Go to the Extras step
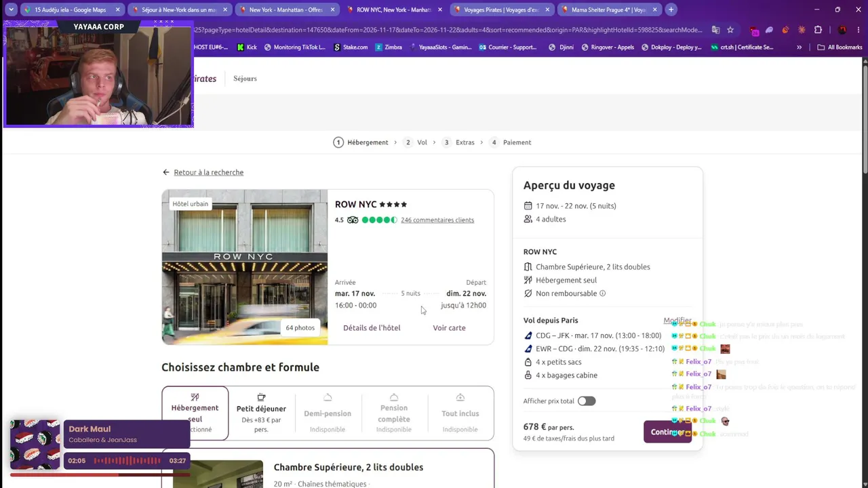 (458, 142)
